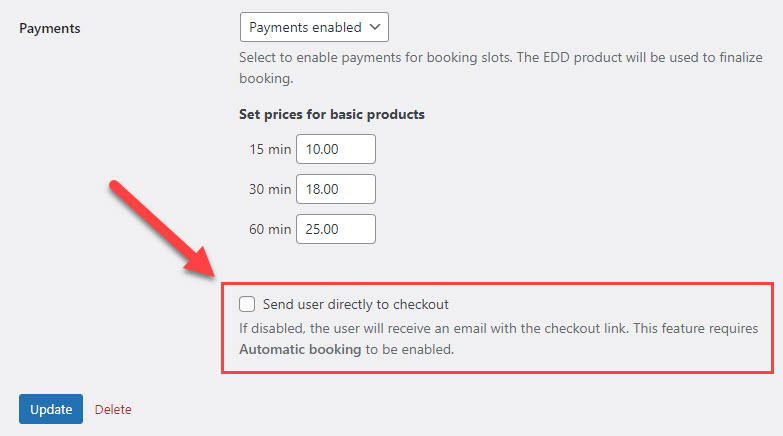Click the red arrow annotation head
The image size is (783, 436).
pyautogui.click(x=200, y=262)
